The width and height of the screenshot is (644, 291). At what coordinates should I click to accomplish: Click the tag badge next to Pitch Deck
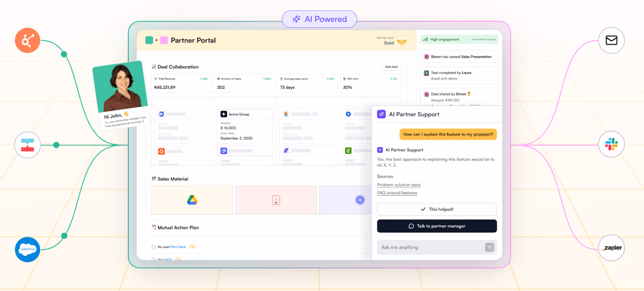(x=192, y=247)
